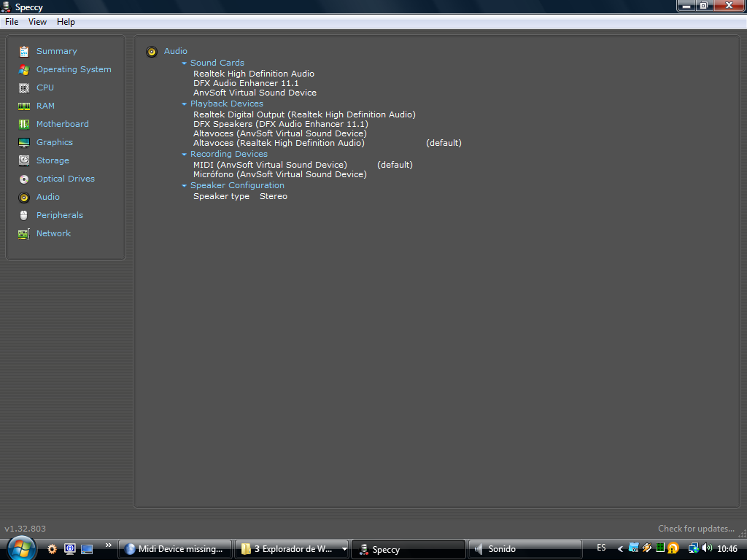Open the Summary clipboard icon
Screen dimensions: 747x560
click(24, 52)
